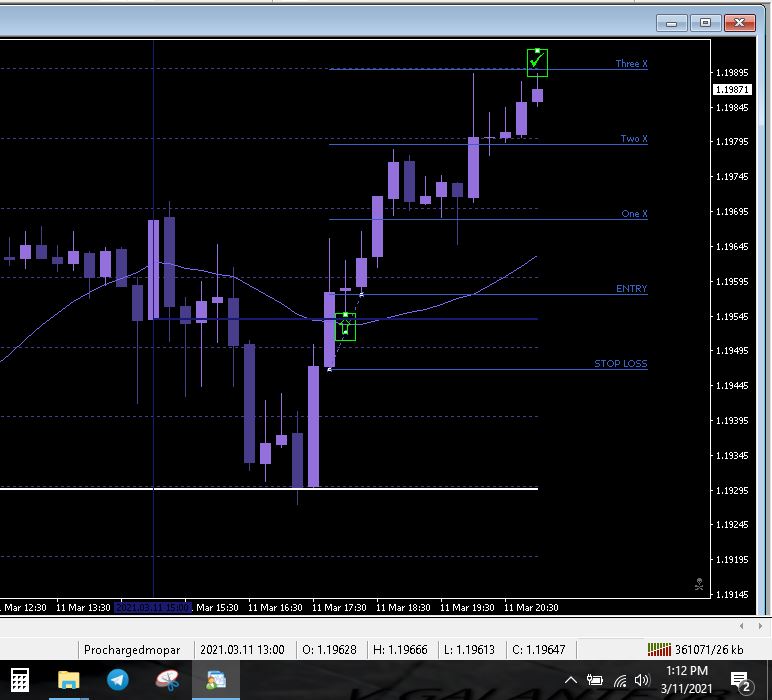Select the STOP LOSS line label

[x=620, y=363]
